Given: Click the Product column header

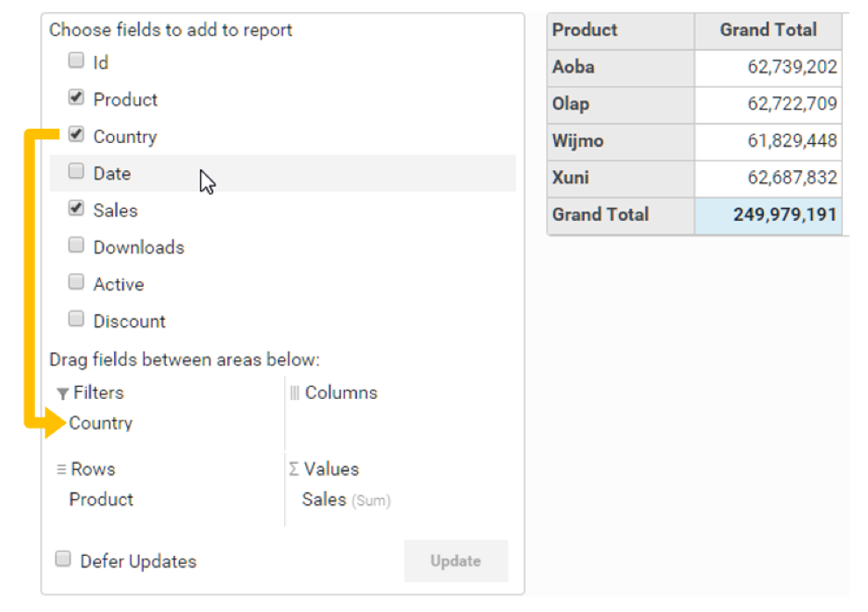Looking at the screenshot, I should 621,31.
